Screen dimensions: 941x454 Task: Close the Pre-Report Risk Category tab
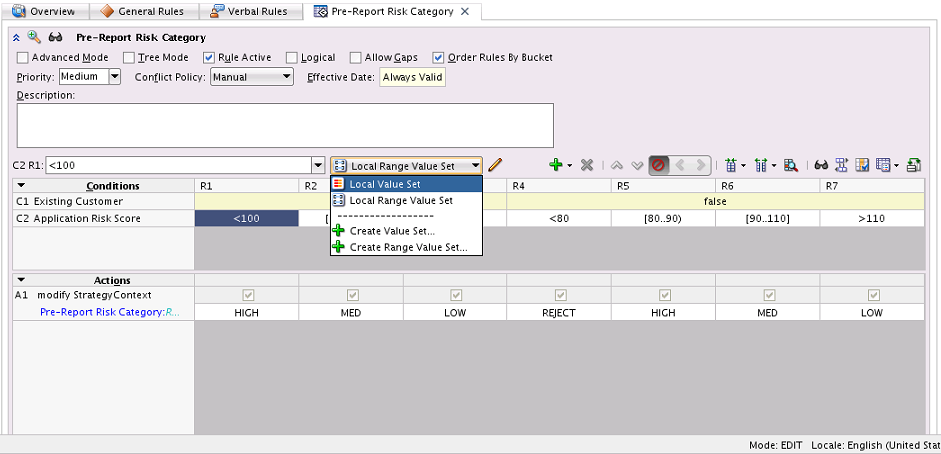464,11
